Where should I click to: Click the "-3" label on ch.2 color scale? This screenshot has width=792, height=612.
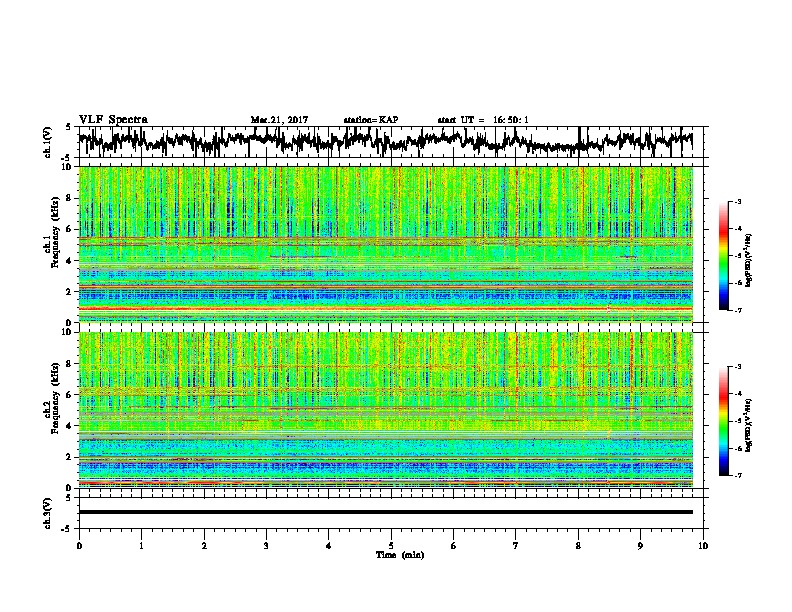click(738, 367)
